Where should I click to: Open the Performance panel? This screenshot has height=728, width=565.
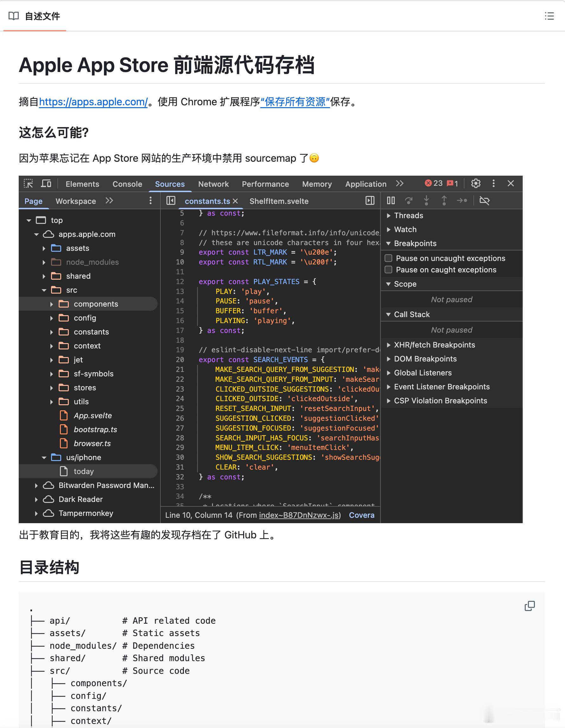[265, 184]
